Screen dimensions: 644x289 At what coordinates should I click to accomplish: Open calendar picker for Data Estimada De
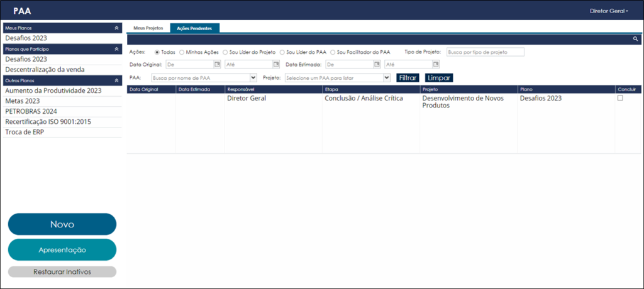point(377,64)
